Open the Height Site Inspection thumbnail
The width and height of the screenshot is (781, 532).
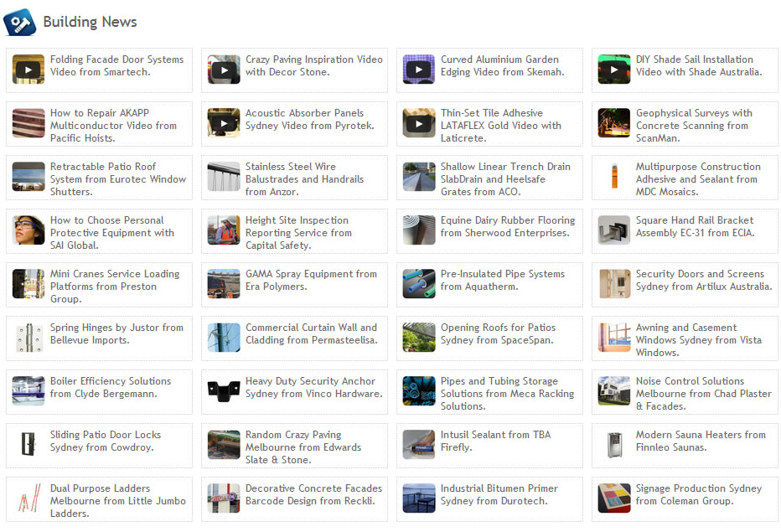click(x=224, y=230)
